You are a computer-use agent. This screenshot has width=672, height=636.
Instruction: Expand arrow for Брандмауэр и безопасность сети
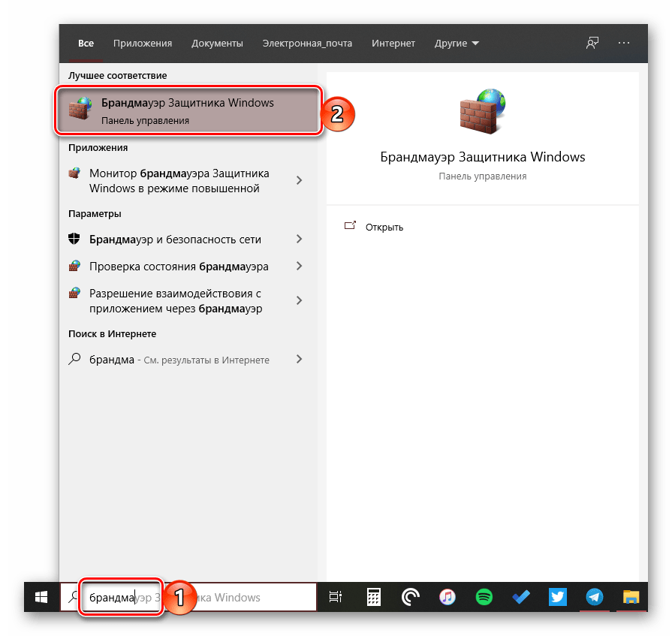click(300, 240)
